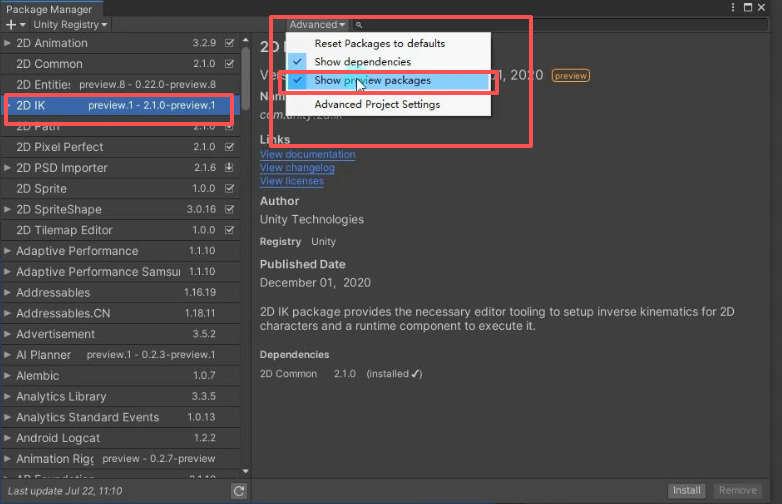Expand the Analytics Standard Events versions
Viewport: 782px width, 504px height.
pyautogui.click(x=7, y=417)
